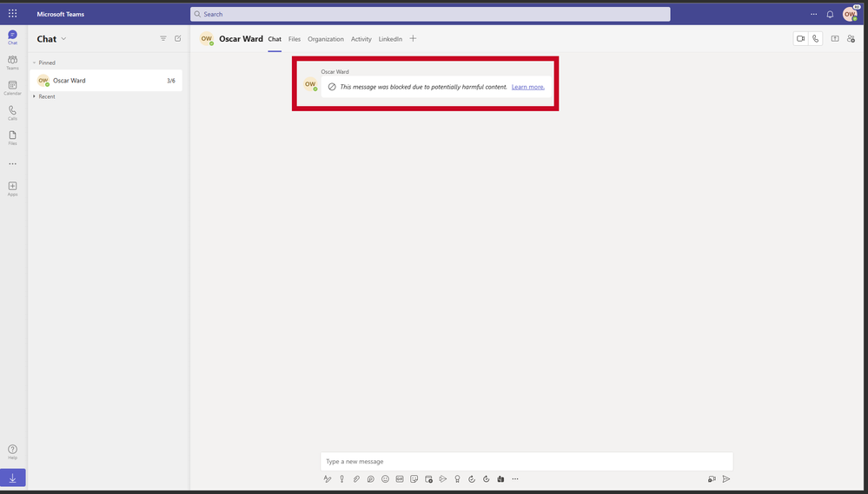Select the Chat tab in the chat header
Screen dimensions: 868x494
pyautogui.click(x=275, y=39)
